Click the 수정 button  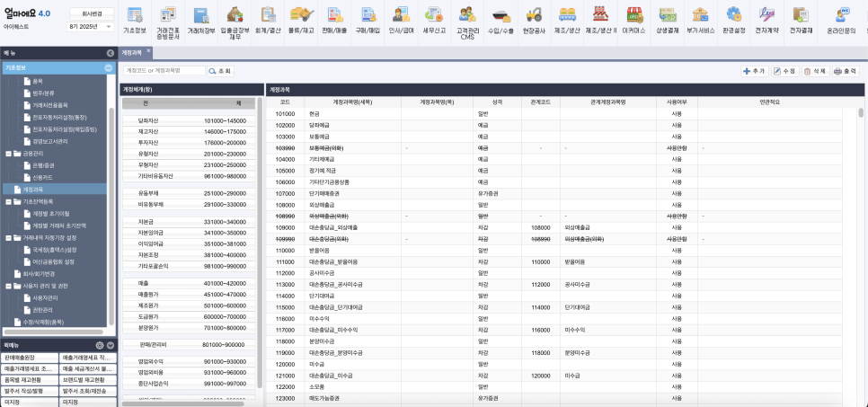[x=785, y=71]
